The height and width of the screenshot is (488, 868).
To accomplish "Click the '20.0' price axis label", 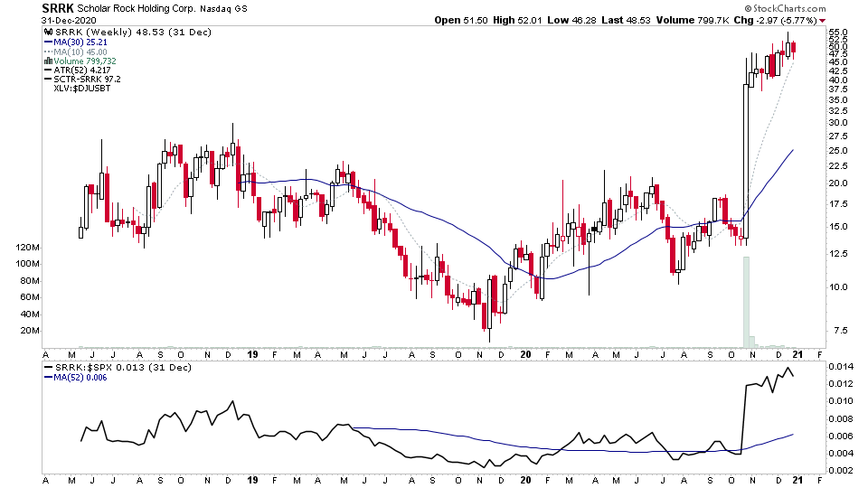I will click(x=838, y=183).
